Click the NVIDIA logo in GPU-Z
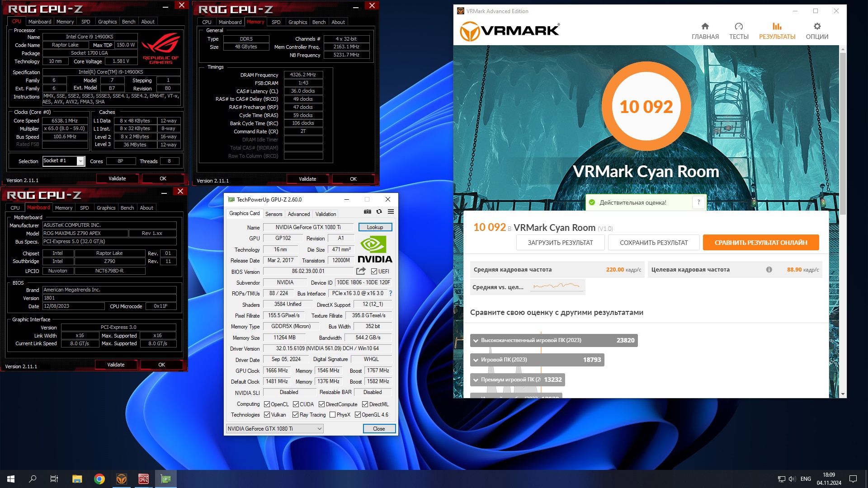The image size is (868, 488). pos(375,249)
